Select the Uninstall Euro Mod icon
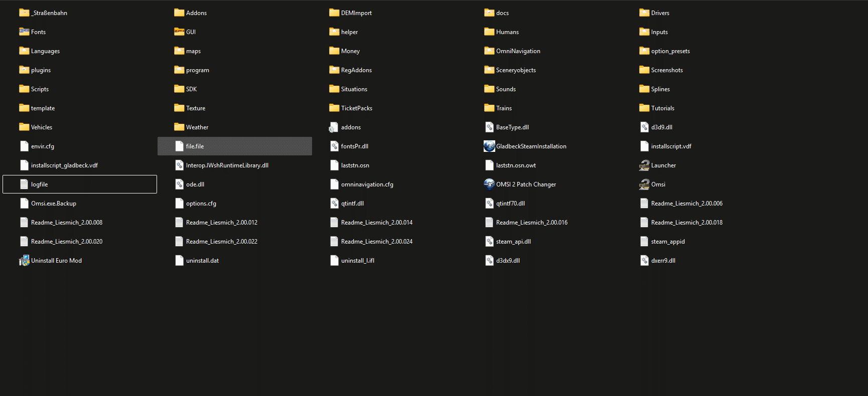Viewport: 868px width, 396px height. tap(24, 261)
